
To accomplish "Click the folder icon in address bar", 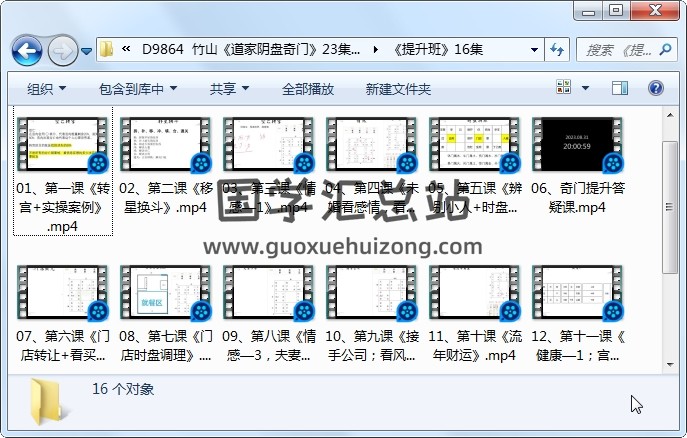I will tap(106, 49).
